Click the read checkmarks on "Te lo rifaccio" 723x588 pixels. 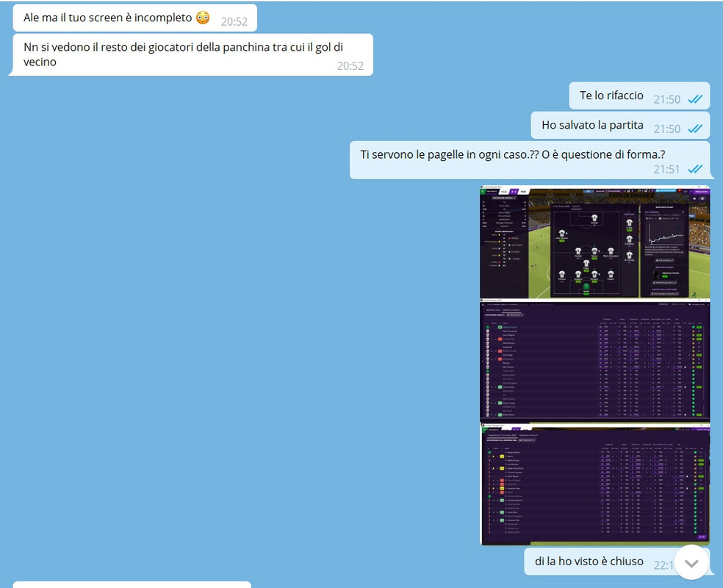coord(695,99)
